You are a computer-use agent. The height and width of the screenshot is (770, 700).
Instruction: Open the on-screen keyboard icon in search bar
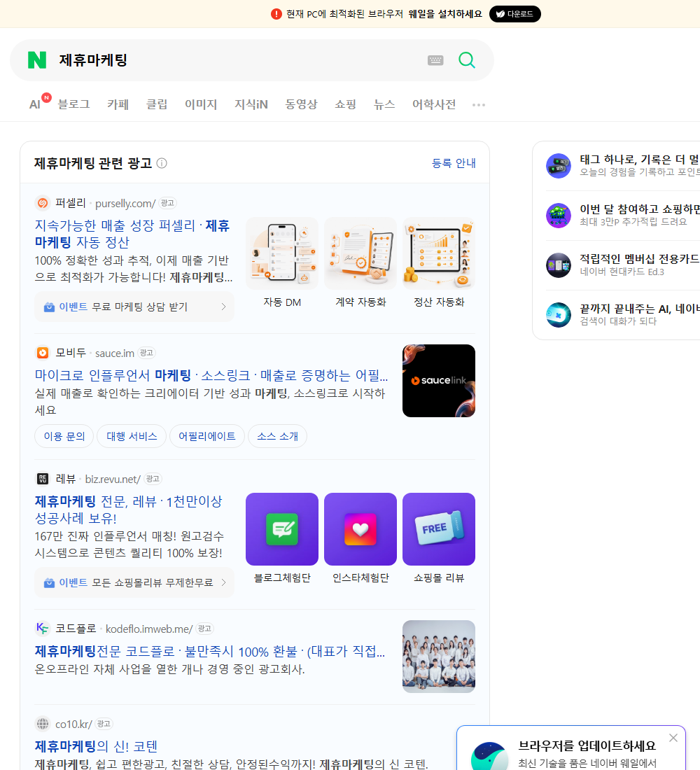435,60
